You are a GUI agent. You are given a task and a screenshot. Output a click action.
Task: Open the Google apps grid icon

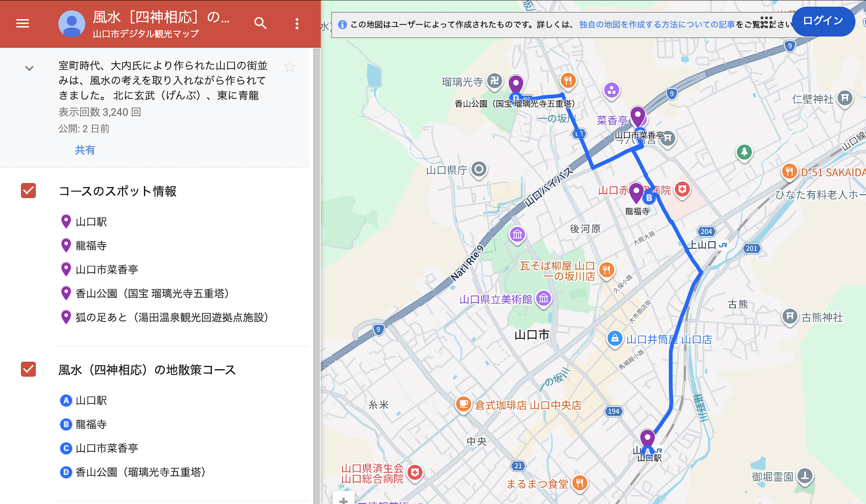point(766,22)
